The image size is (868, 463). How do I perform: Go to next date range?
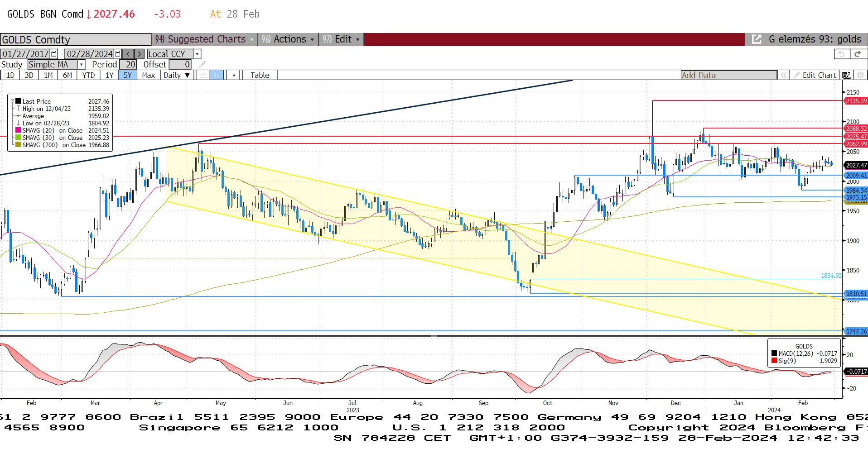[140, 54]
